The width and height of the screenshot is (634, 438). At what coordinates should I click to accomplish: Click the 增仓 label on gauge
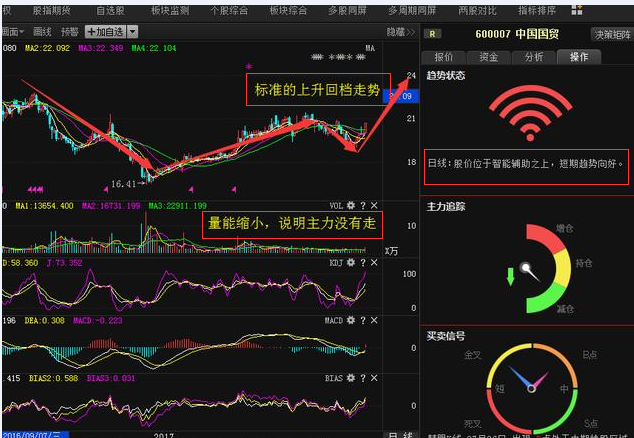[x=564, y=229]
